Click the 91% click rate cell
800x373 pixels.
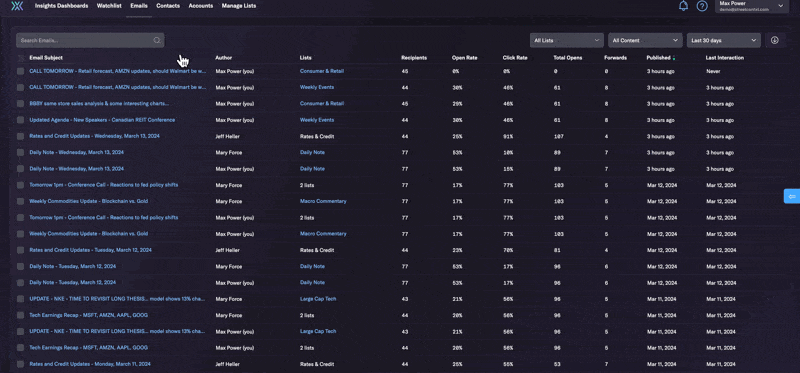[507, 136]
